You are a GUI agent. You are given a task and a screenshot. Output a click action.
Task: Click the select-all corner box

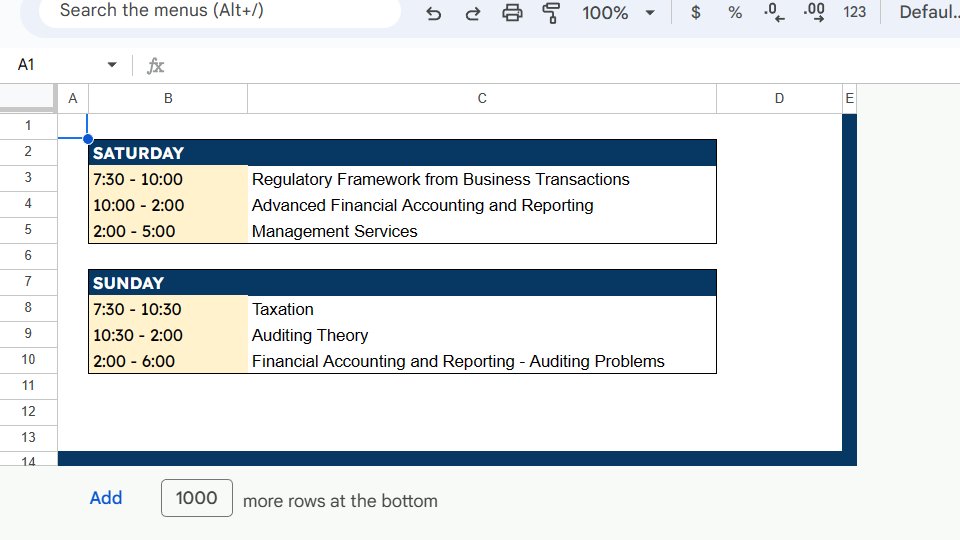click(28, 98)
